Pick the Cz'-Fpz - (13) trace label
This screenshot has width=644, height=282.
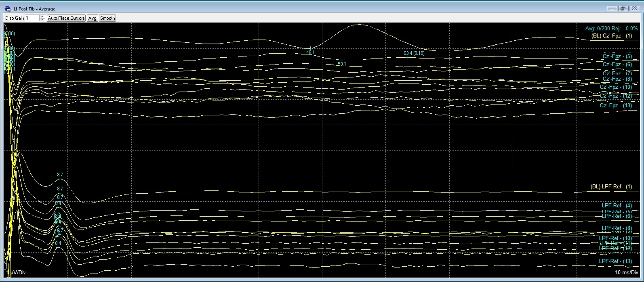click(x=616, y=106)
